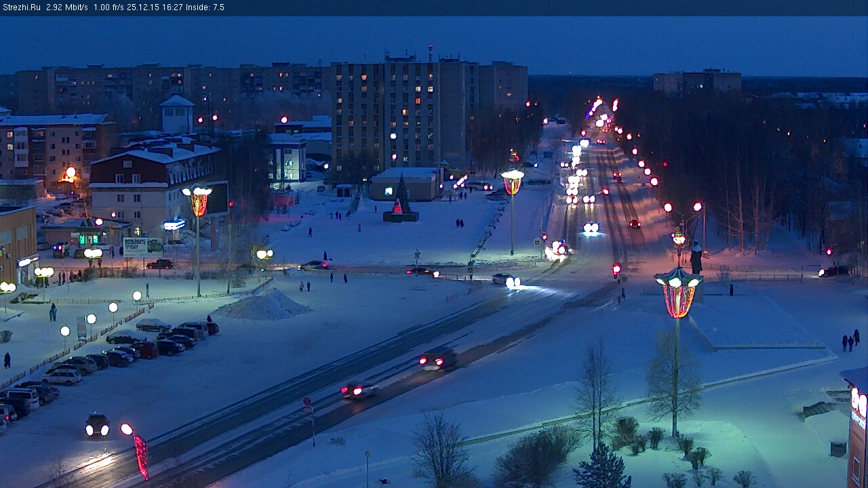Select the Inside: 7.5 temperature reading

pyautogui.click(x=205, y=7)
